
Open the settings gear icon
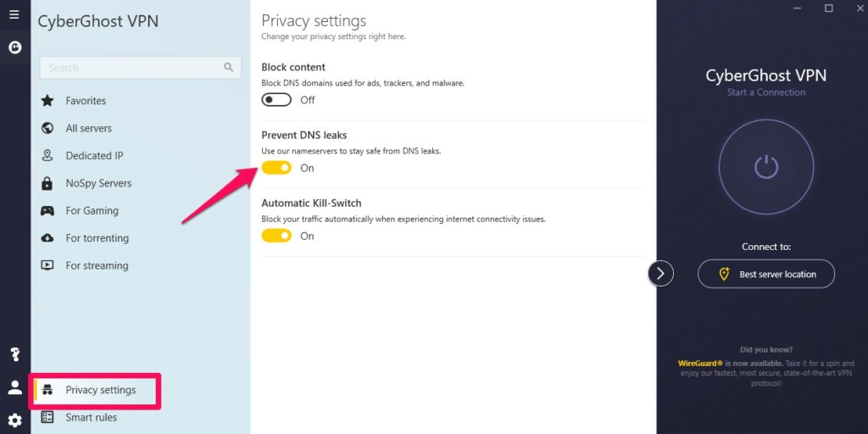click(15, 420)
